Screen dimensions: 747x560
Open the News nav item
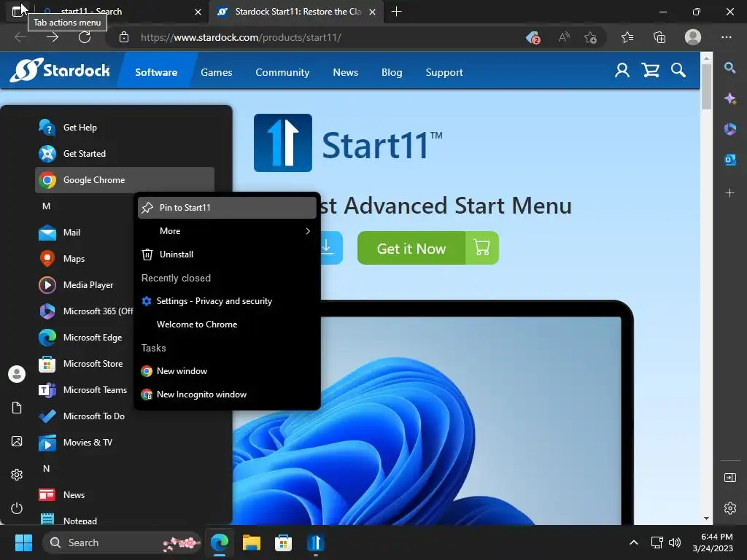(345, 72)
